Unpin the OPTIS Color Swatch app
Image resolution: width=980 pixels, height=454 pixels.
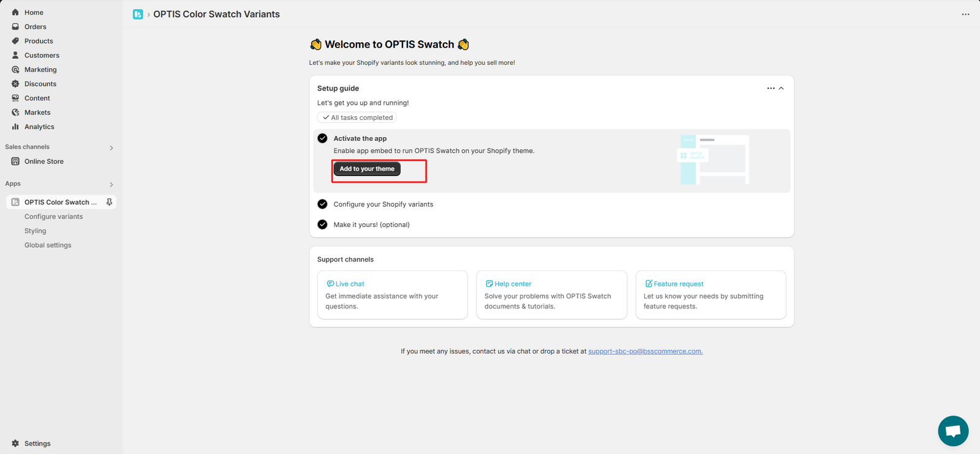pos(109,202)
